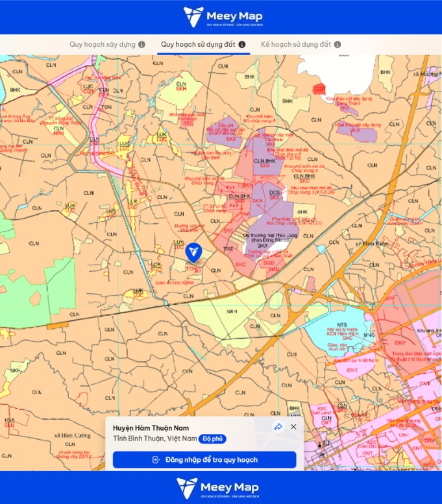This screenshot has height=504, width=442.
Task: Open the Kế hoạch sử dụng đất tab
Action: [296, 45]
